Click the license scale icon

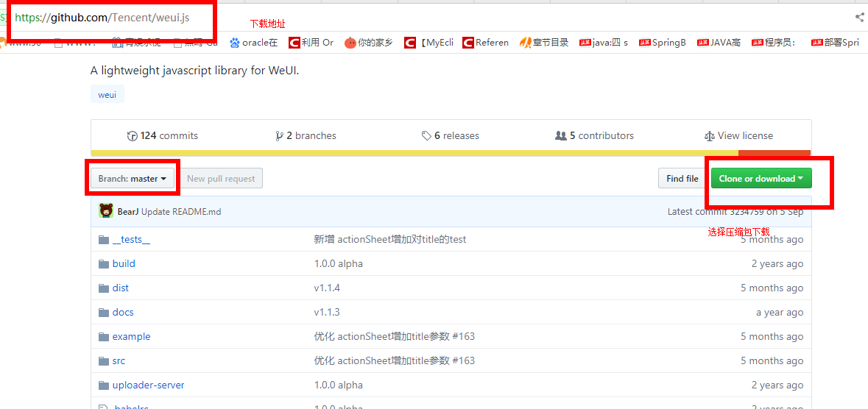(709, 136)
